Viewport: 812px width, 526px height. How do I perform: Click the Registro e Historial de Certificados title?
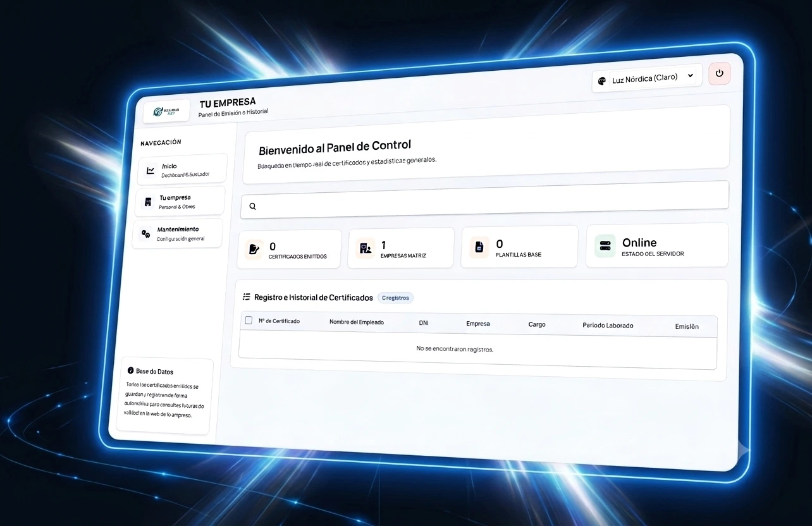click(314, 297)
